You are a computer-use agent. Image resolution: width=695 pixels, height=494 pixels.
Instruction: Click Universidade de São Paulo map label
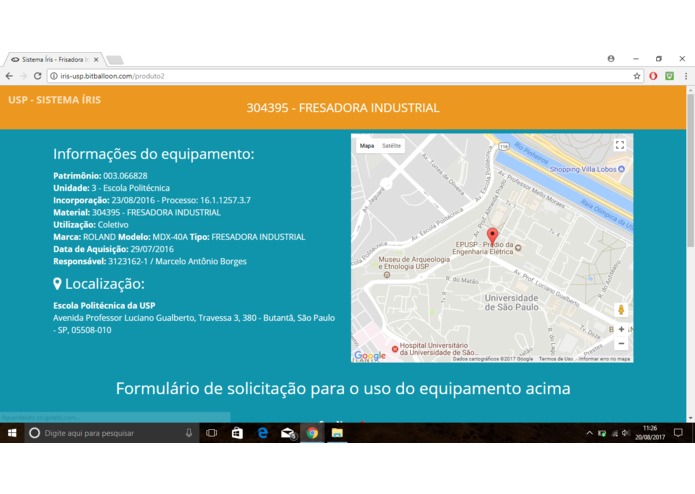click(x=511, y=302)
